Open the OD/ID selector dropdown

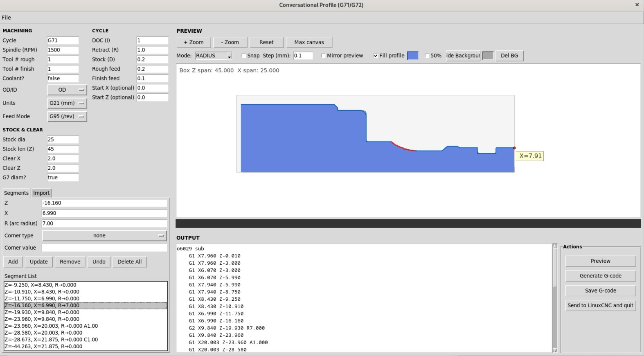click(67, 90)
